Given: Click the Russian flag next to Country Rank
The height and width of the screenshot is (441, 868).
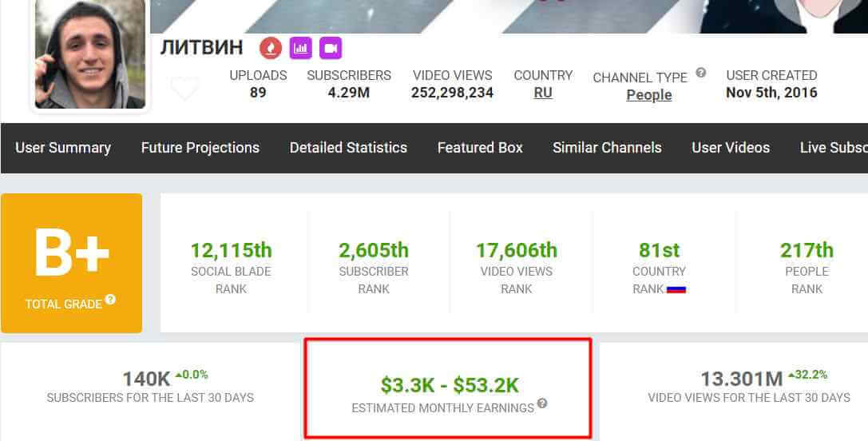Looking at the screenshot, I should (676, 289).
